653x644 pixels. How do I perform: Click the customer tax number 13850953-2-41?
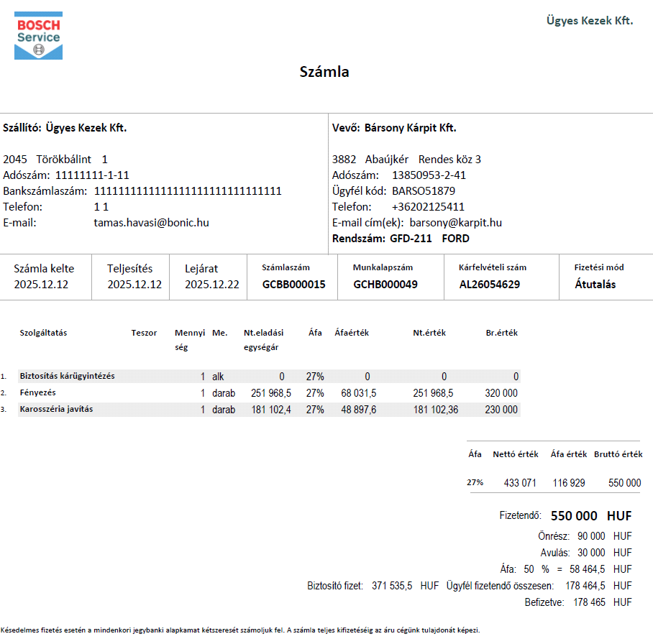tap(429, 175)
